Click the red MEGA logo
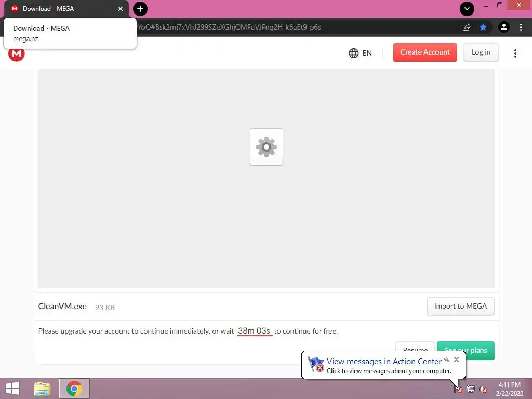532x399 pixels. tap(16, 54)
